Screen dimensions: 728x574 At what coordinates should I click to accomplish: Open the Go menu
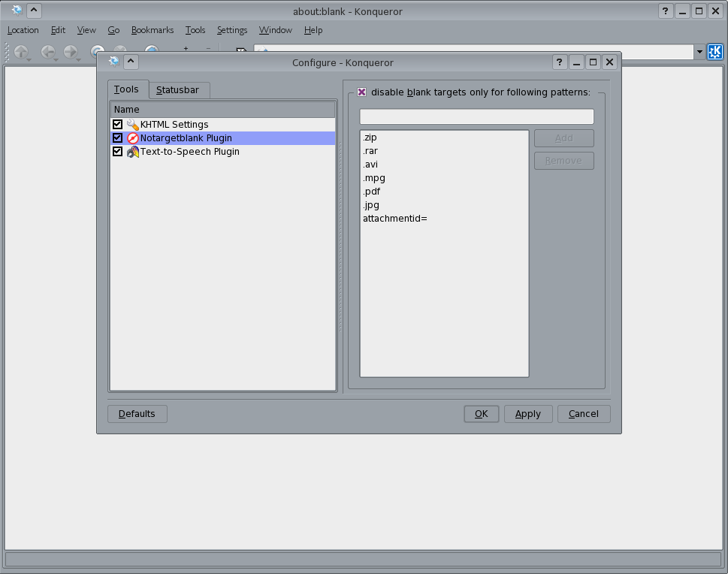(x=113, y=30)
